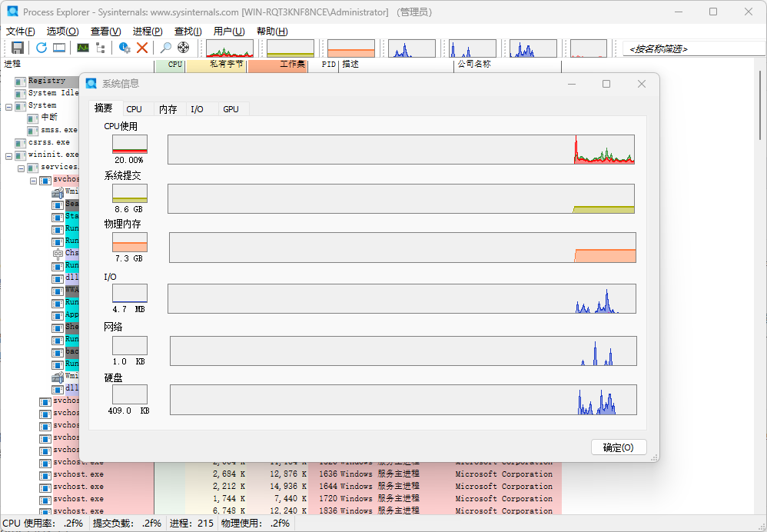Collapse the System process tree node

coord(9,106)
